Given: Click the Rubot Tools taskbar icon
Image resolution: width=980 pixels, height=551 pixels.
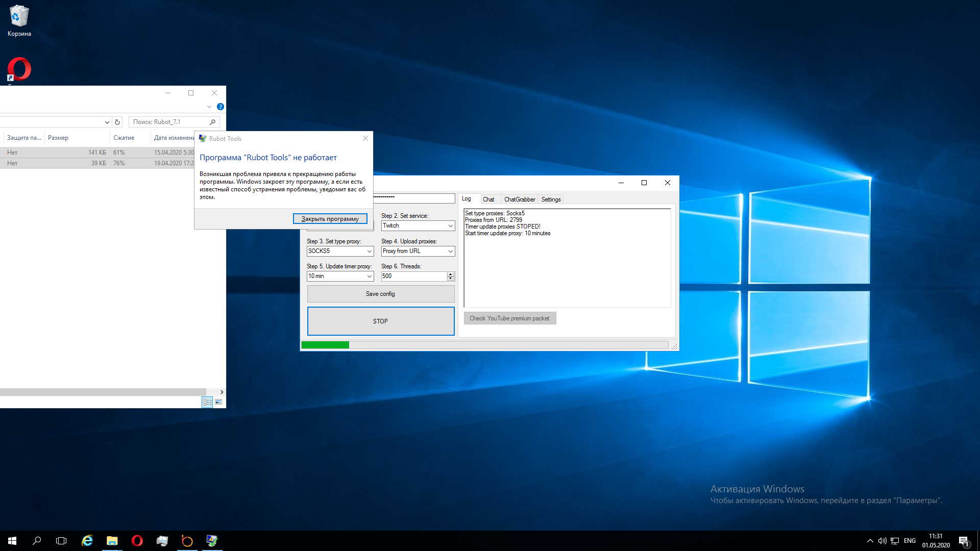Looking at the screenshot, I should tap(212, 540).
